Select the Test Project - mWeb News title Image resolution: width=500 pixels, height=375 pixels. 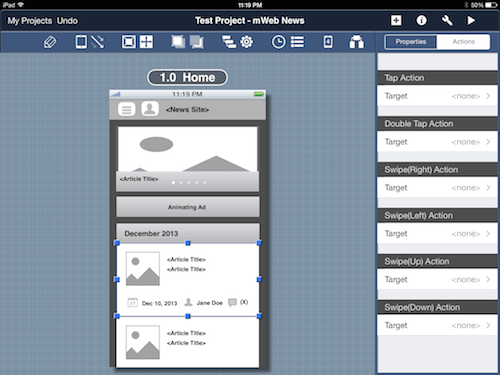(250, 21)
